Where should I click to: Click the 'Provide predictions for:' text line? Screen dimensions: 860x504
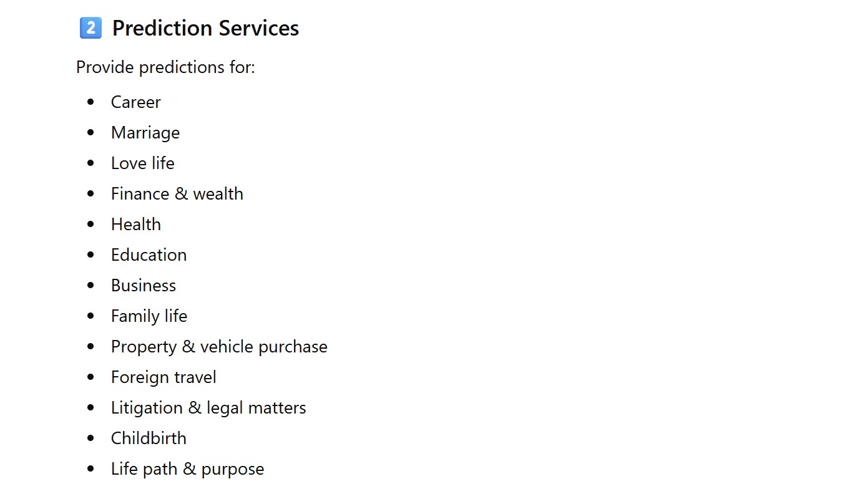click(x=165, y=67)
